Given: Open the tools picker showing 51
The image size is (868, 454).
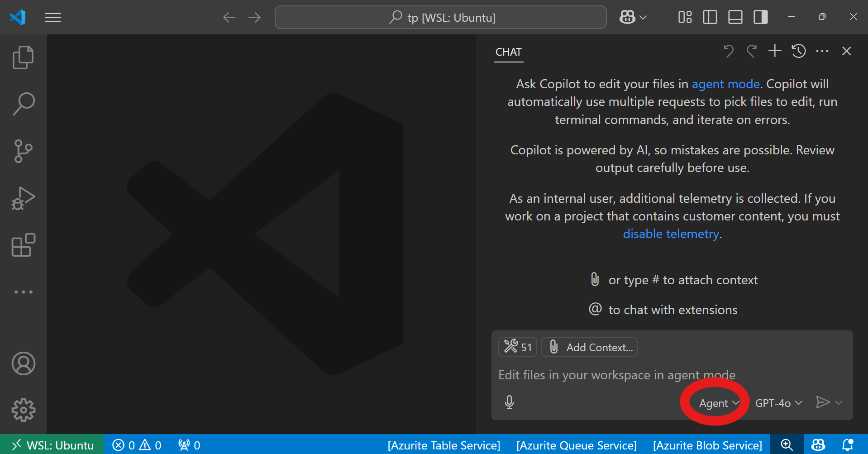Looking at the screenshot, I should point(518,347).
